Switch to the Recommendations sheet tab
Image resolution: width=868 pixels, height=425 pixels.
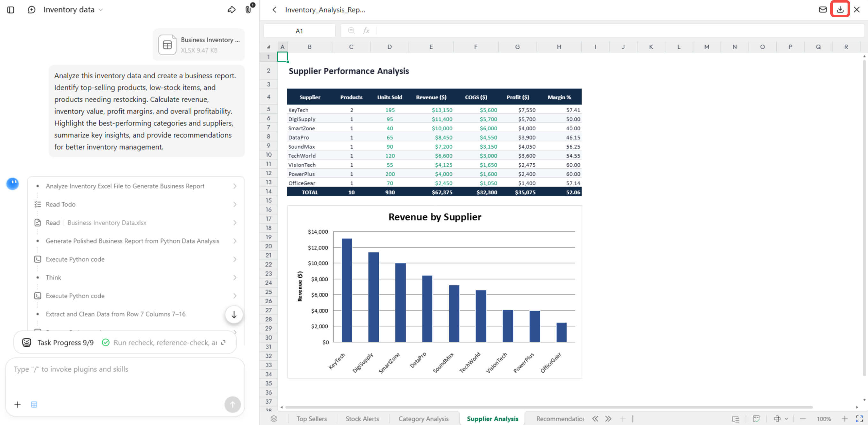[x=560, y=419]
